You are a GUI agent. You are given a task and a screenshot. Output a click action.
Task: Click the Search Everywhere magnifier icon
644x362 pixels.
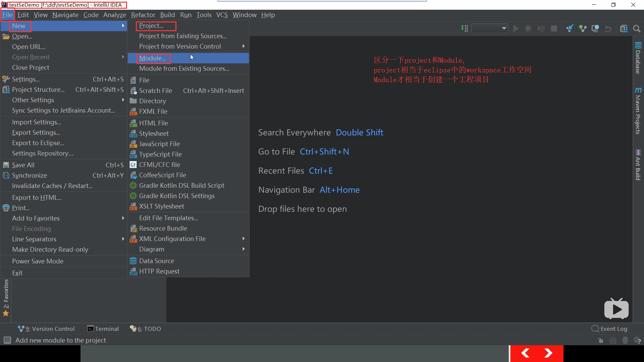637,29
